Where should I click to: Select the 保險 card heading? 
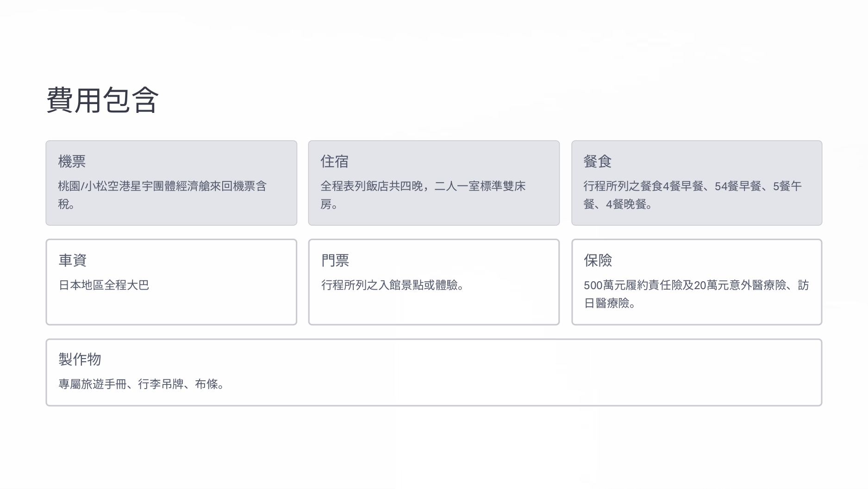pyautogui.click(x=598, y=260)
